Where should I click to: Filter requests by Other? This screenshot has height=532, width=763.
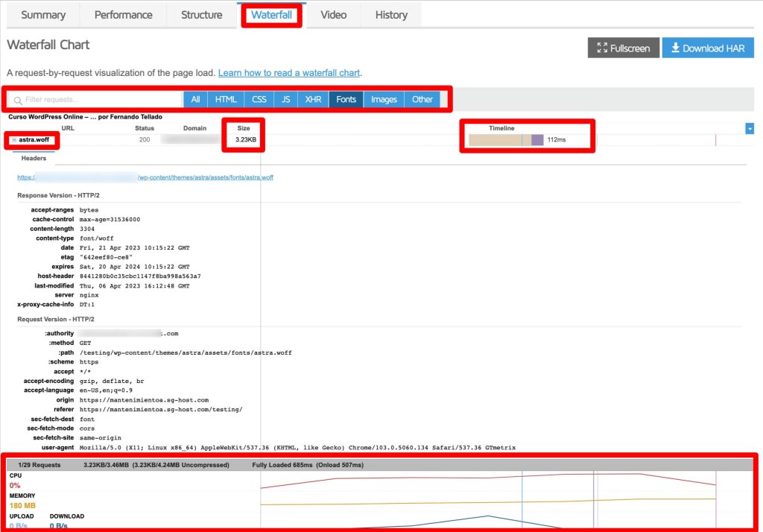[422, 100]
